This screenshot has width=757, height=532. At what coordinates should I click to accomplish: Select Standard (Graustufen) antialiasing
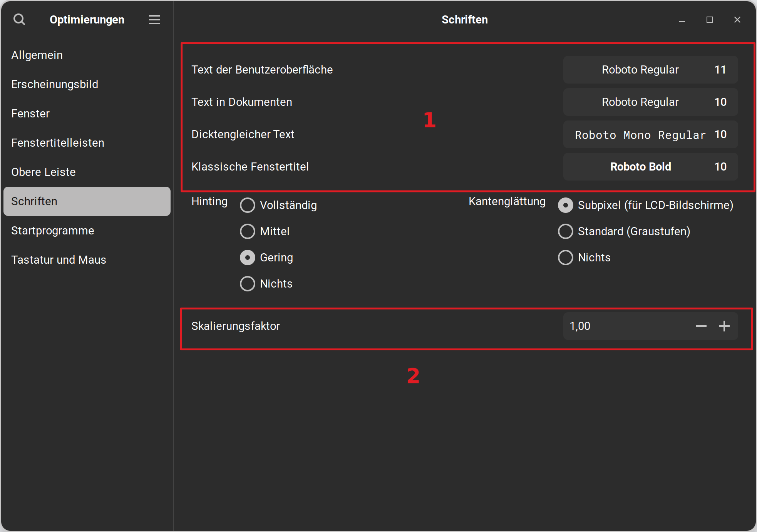pos(566,231)
